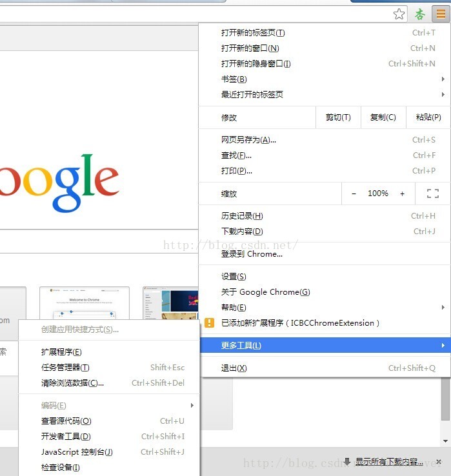Click 显示所有下载内容... link
This screenshot has width=451, height=476.
389,462
